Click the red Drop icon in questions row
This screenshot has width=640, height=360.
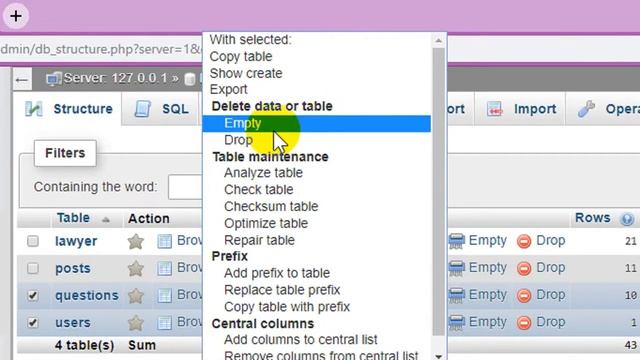[524, 296]
